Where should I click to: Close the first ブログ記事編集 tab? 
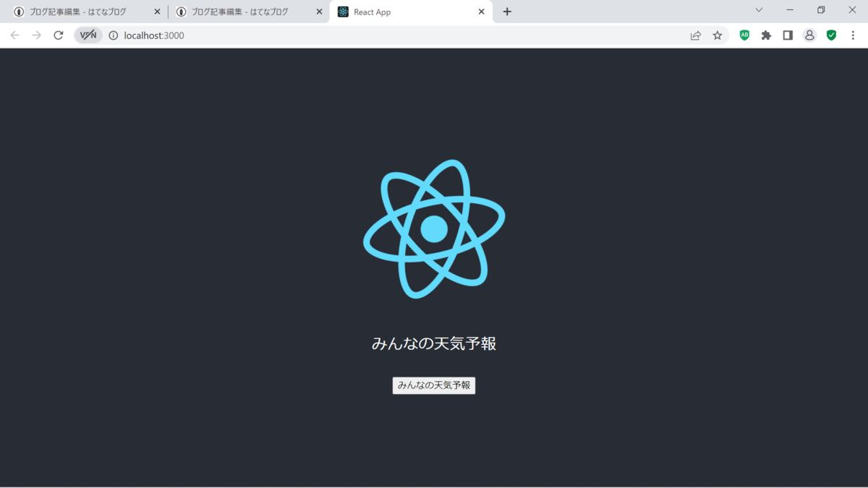point(157,12)
